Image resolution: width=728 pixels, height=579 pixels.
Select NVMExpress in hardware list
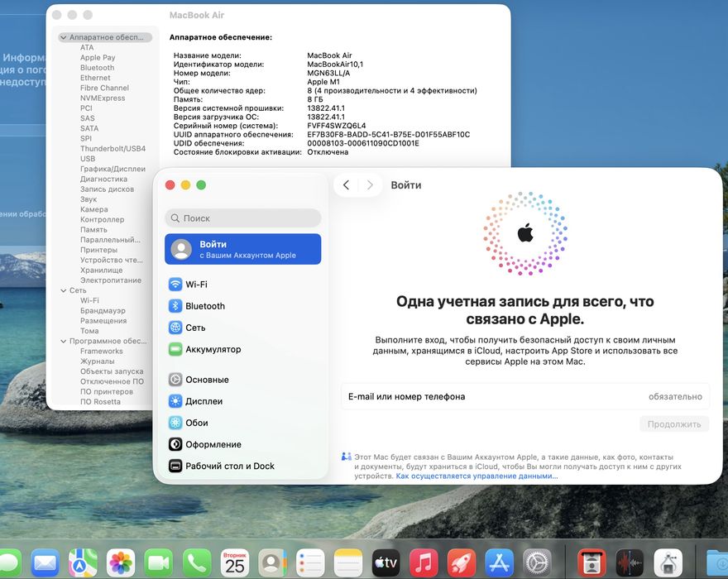click(103, 98)
